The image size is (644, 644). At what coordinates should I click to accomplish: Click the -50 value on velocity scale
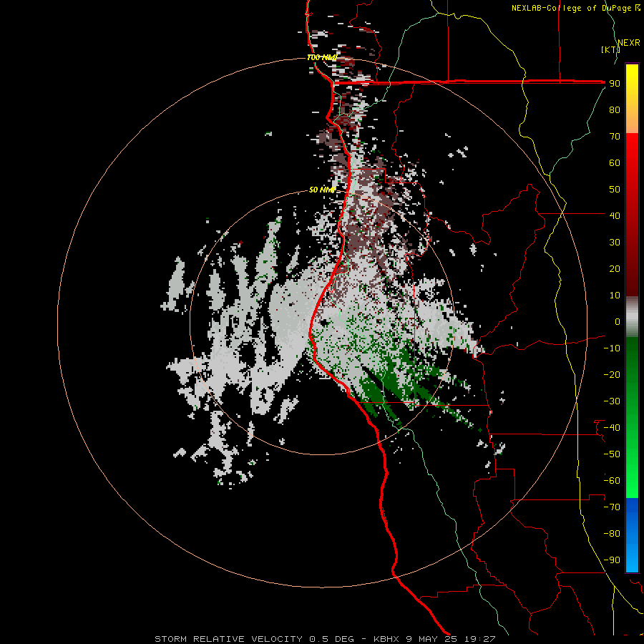pos(612,454)
